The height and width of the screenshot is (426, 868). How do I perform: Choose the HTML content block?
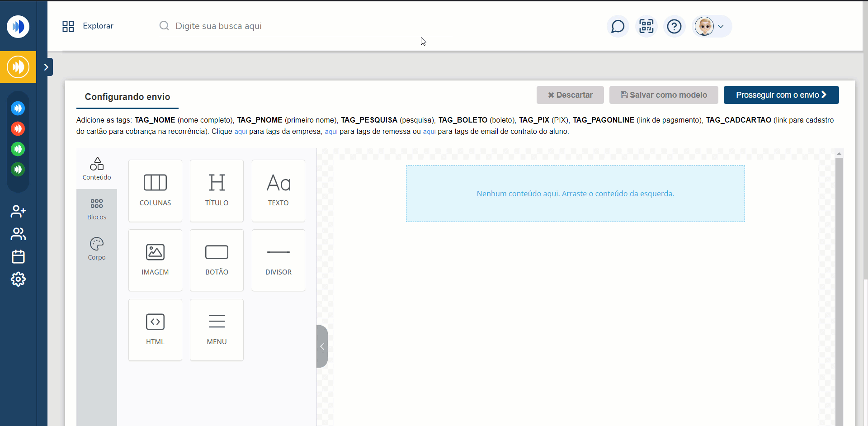tap(155, 330)
